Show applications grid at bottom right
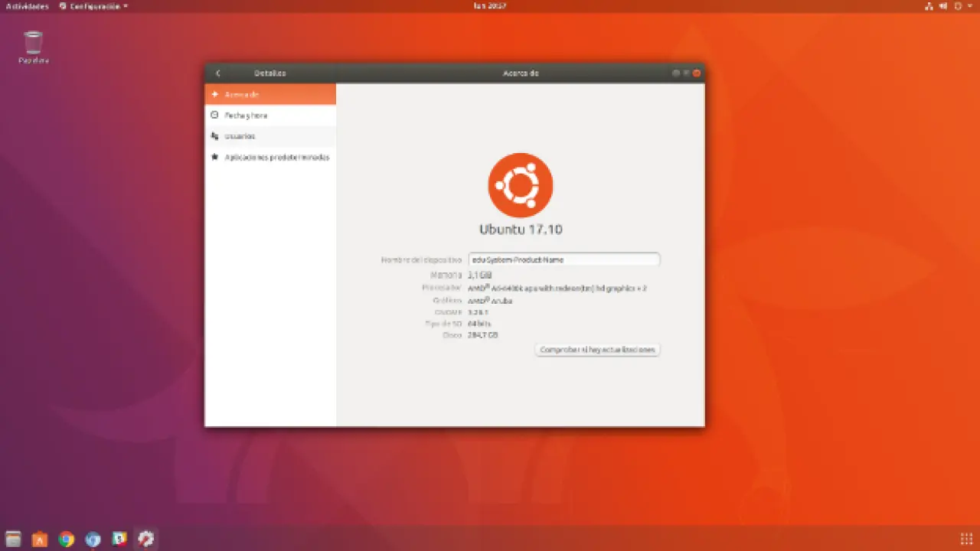The width and height of the screenshot is (980, 551). (966, 539)
